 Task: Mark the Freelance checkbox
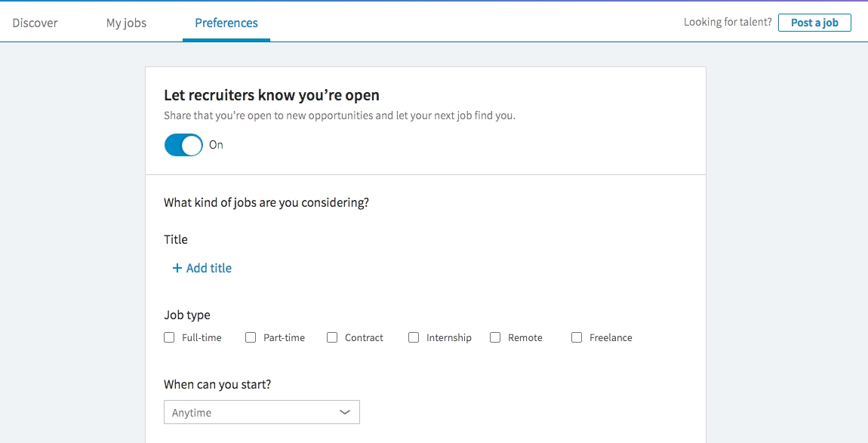pos(577,337)
